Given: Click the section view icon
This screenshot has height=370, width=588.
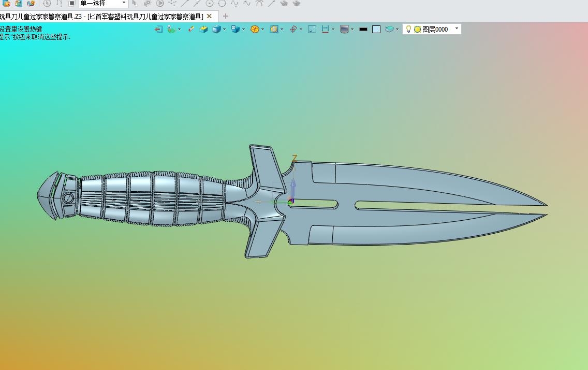Looking at the screenshot, I should pyautogui.click(x=274, y=29).
